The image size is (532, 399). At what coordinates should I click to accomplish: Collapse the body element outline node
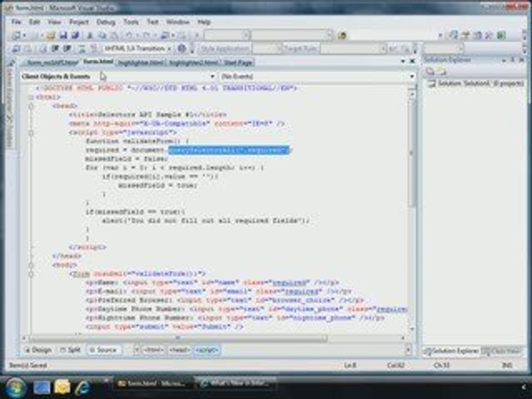point(31,265)
